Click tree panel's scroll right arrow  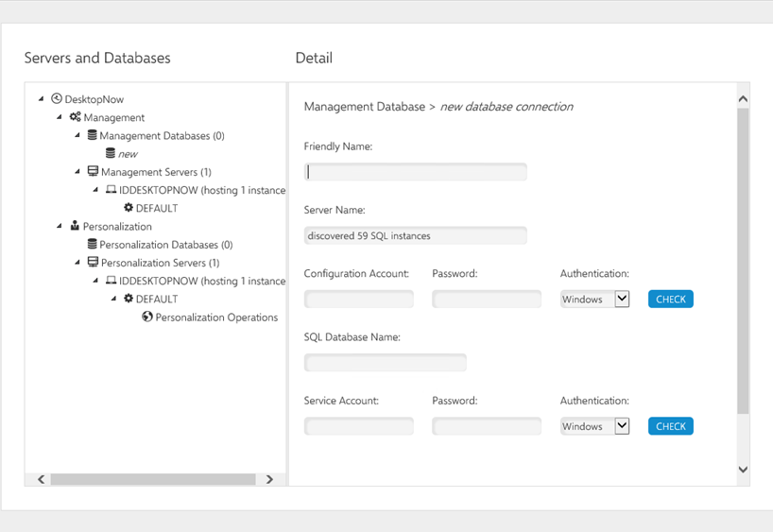[x=269, y=479]
